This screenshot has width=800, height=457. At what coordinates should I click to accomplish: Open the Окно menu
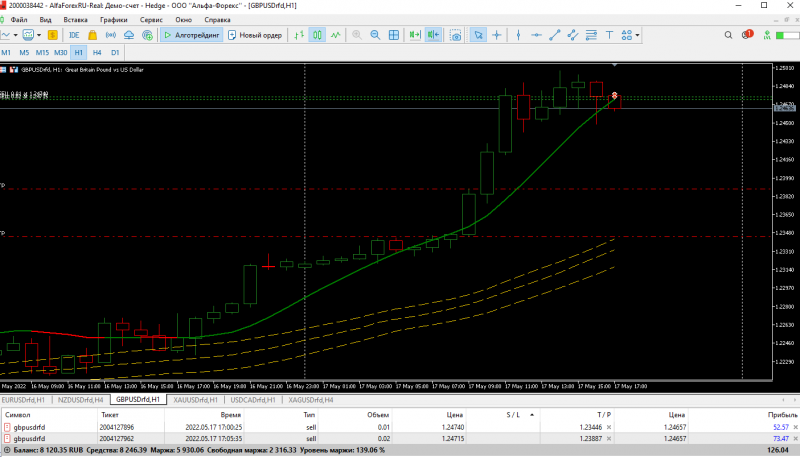coord(184,20)
